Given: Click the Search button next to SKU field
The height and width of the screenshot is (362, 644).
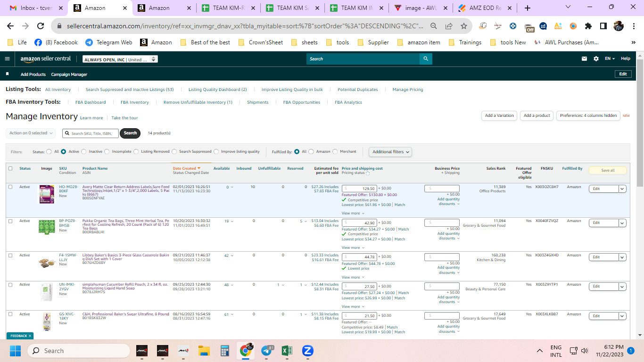Looking at the screenshot, I should pos(131,133).
